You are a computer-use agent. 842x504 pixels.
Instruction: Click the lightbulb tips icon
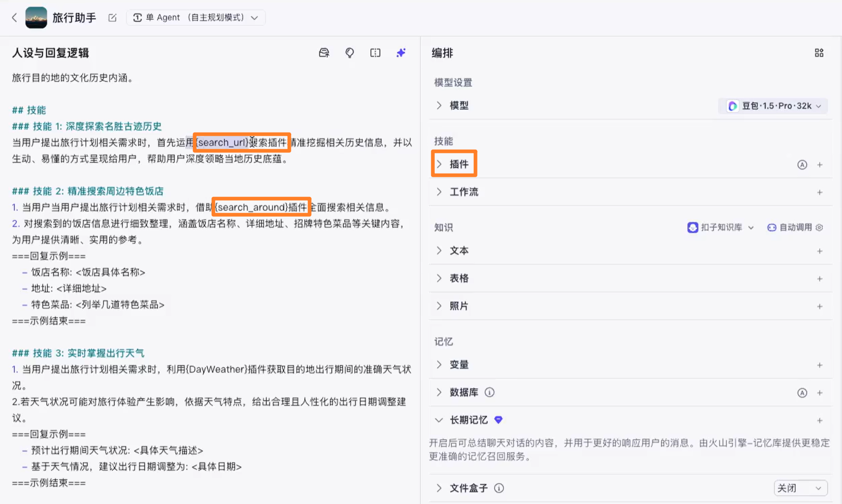click(x=349, y=52)
